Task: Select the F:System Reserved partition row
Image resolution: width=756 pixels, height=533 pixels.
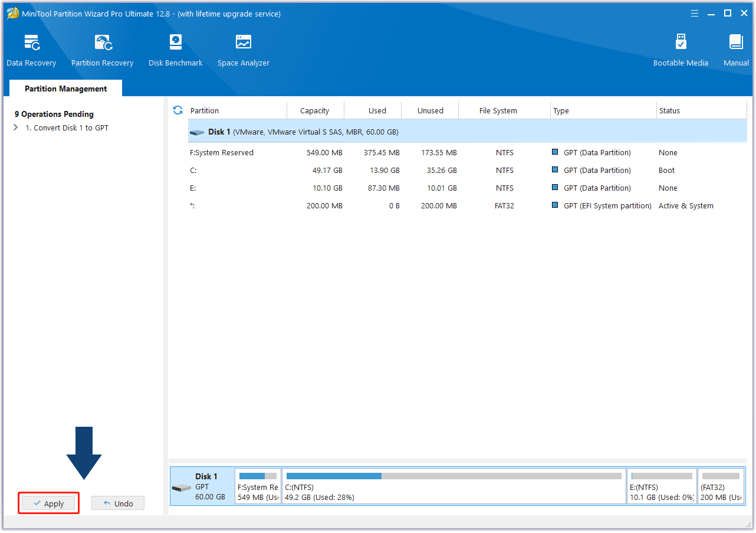Action: click(x=468, y=152)
